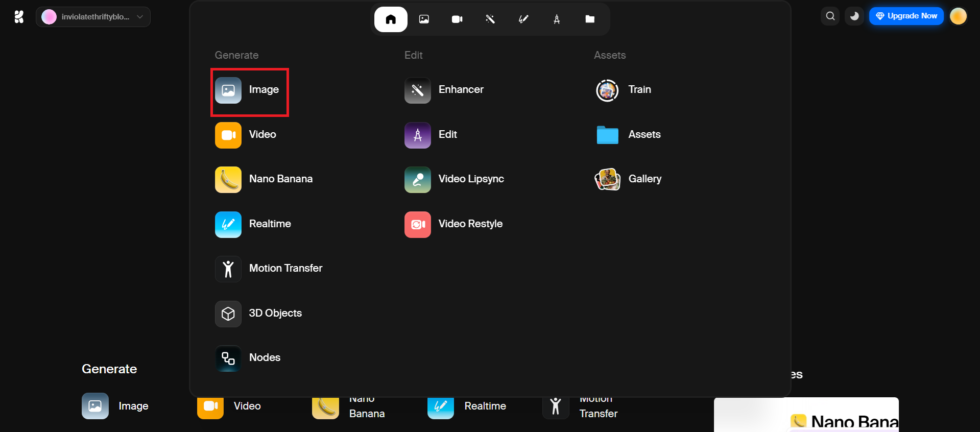Click the Nano Banana shortcut on the home page behind the menu
Viewport: 980px width, 432px height.
(x=349, y=408)
